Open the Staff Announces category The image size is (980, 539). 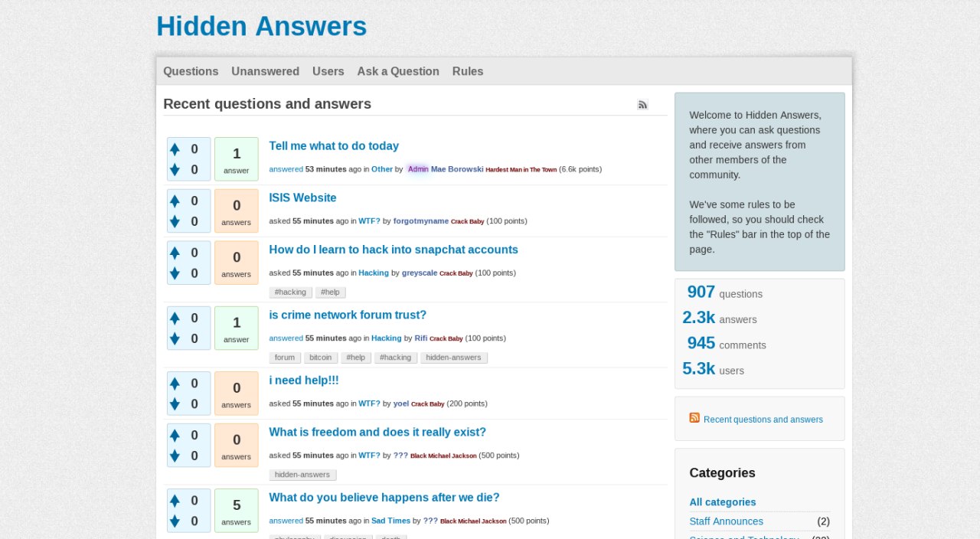click(x=726, y=521)
